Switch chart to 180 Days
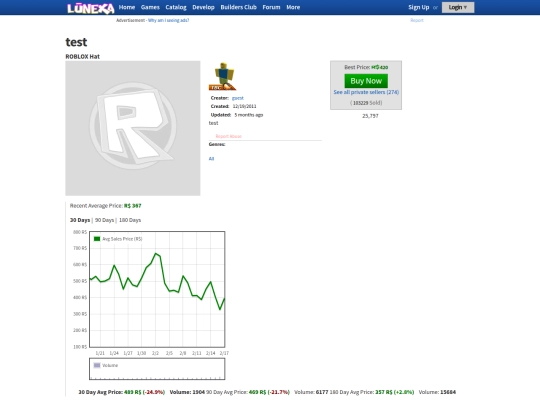The height and width of the screenshot is (405, 540). pos(130,220)
